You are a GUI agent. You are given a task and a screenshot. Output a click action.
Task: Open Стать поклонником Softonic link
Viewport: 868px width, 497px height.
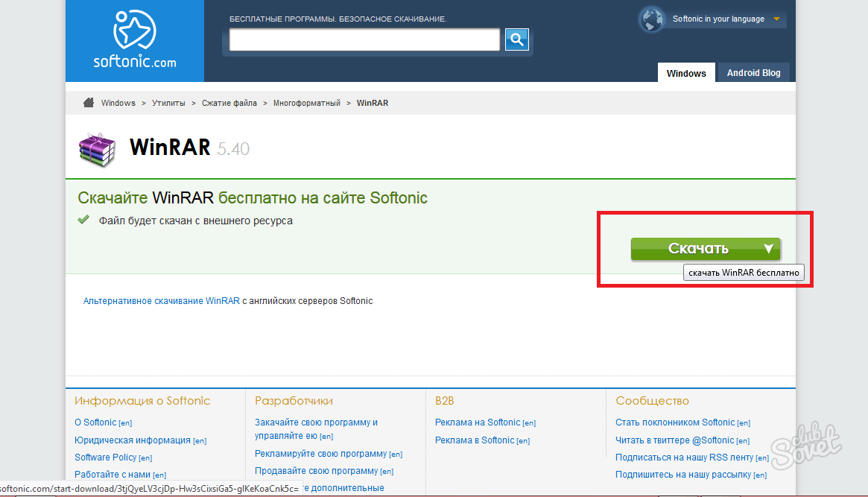pos(682,422)
